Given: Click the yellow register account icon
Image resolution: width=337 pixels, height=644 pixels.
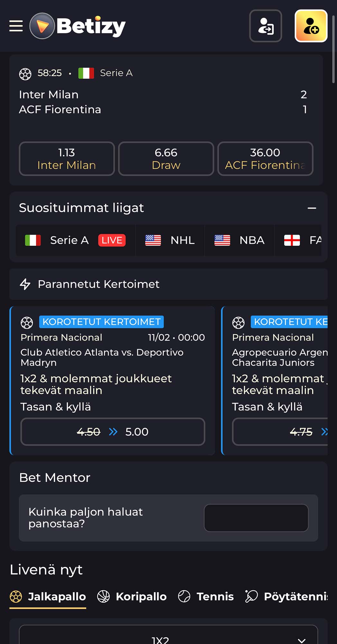Looking at the screenshot, I should point(311,26).
